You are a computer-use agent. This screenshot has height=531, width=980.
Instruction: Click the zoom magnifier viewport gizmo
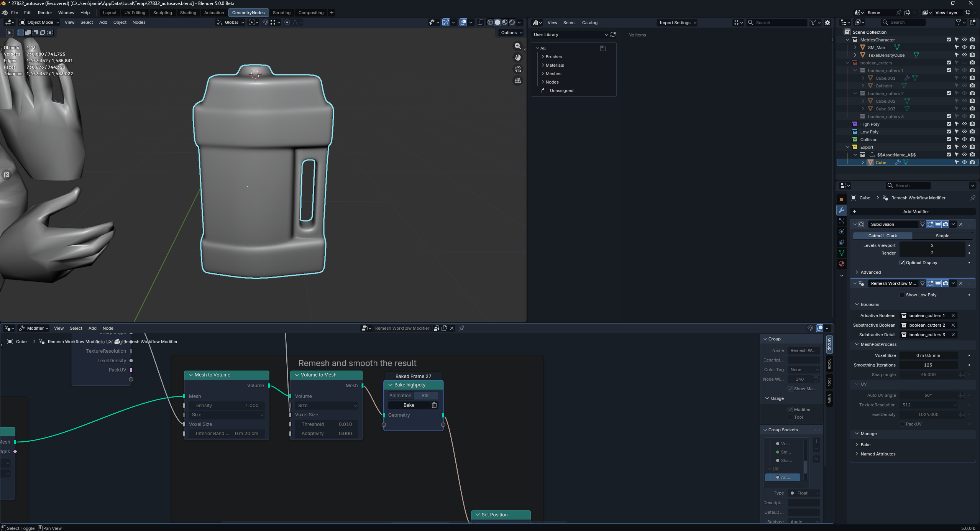(518, 46)
